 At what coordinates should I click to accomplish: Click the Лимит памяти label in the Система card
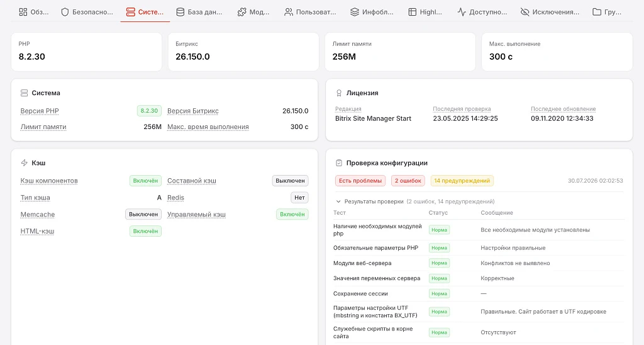(x=43, y=127)
